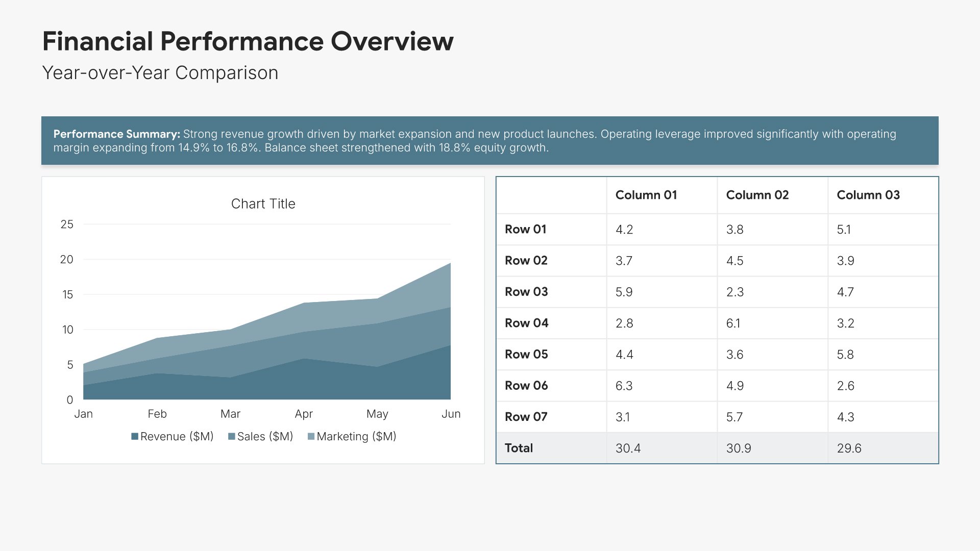The image size is (980, 551).
Task: Select the Year-over-Year Comparison subtitle
Action: 160,73
